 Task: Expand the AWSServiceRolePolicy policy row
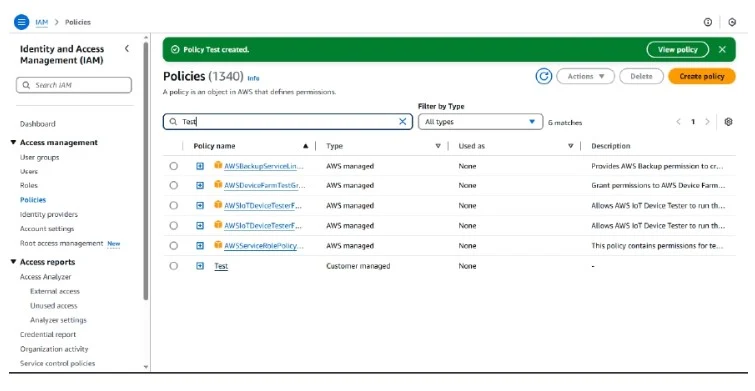(200, 246)
